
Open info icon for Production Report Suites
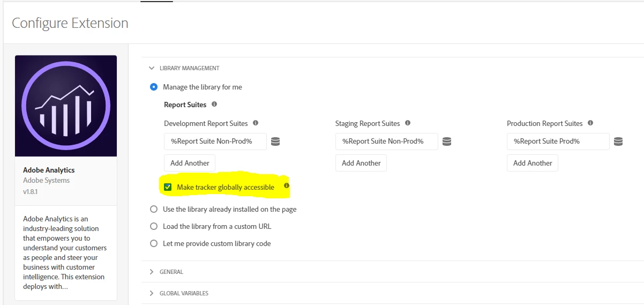point(590,123)
